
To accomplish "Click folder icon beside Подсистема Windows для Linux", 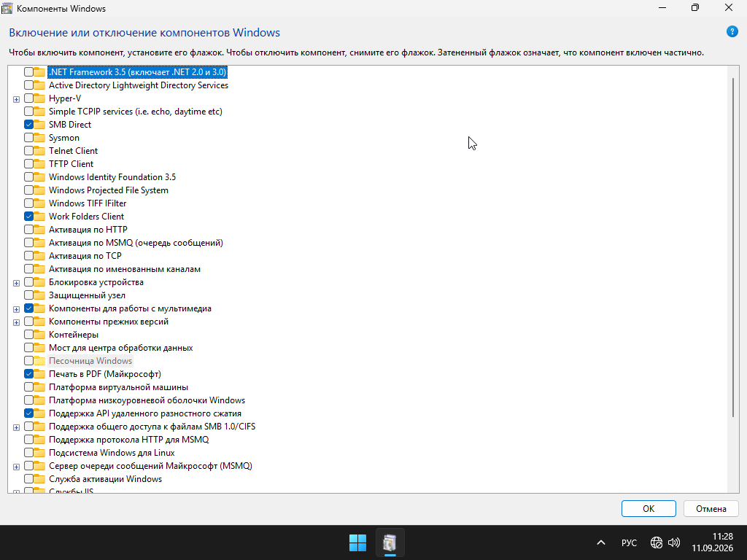I will (39, 453).
